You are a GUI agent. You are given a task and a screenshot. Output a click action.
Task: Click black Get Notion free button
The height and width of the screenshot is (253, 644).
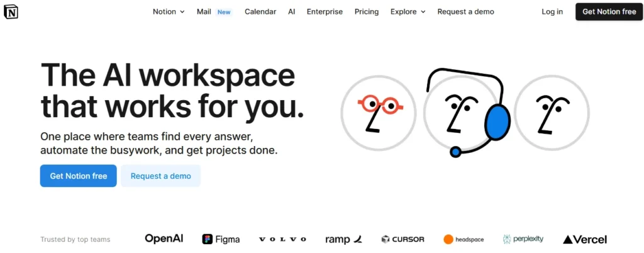(x=609, y=12)
